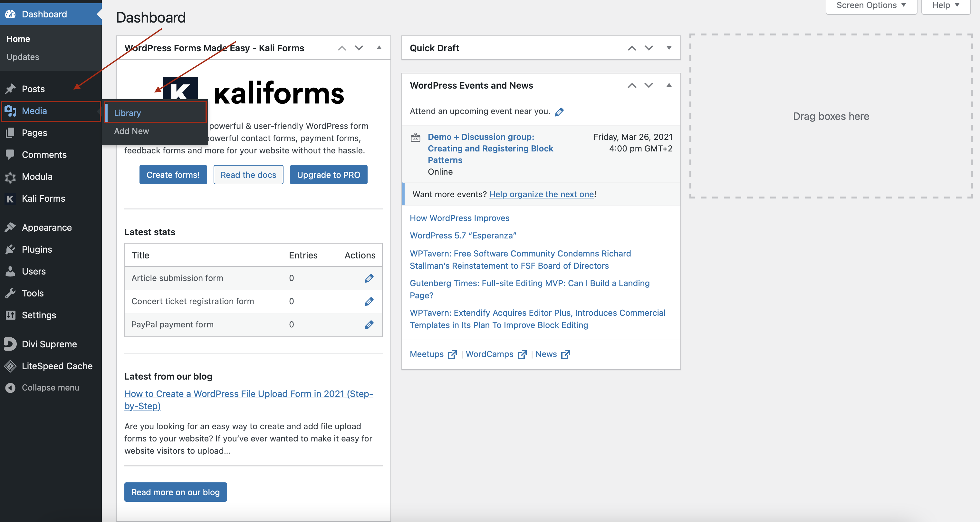Open the Tools wrench icon

[x=11, y=293]
